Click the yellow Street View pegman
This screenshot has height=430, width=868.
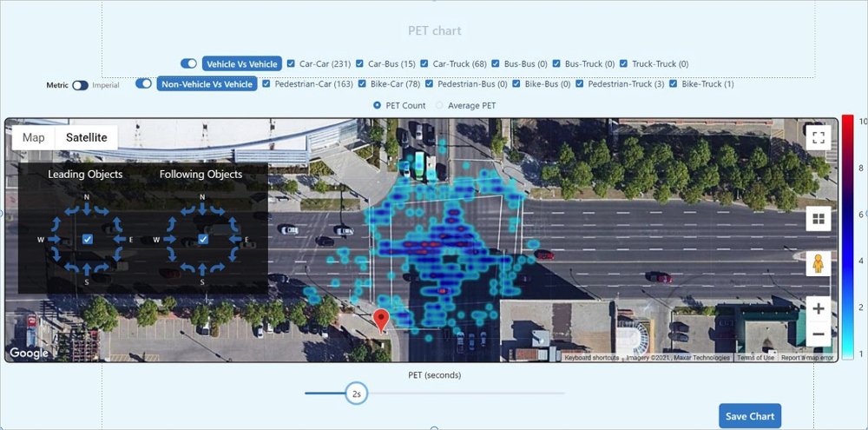point(819,264)
